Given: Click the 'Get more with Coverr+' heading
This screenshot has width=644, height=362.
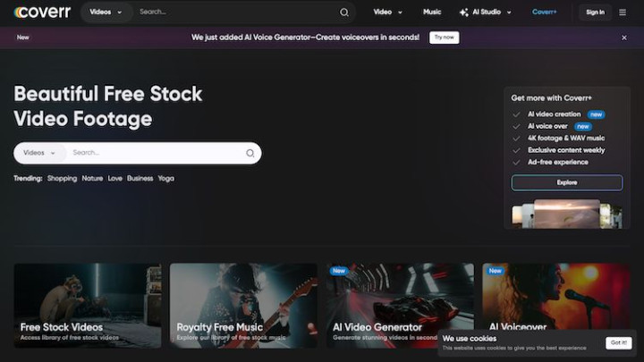Looking at the screenshot, I should 551,98.
